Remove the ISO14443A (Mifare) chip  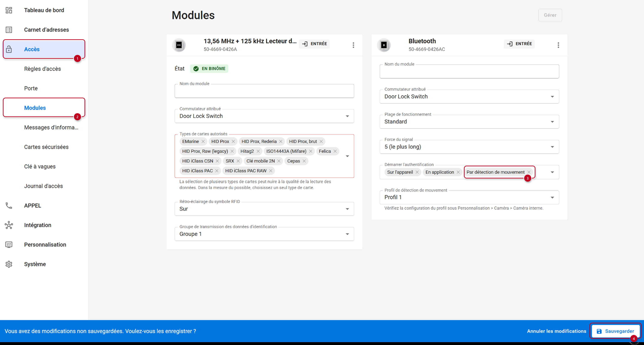[311, 151]
